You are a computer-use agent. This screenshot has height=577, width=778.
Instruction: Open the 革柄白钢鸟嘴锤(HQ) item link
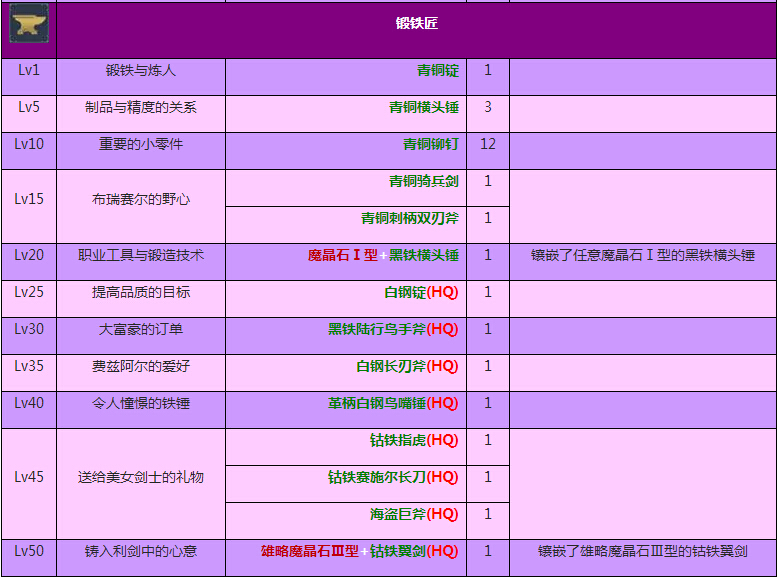393,403
